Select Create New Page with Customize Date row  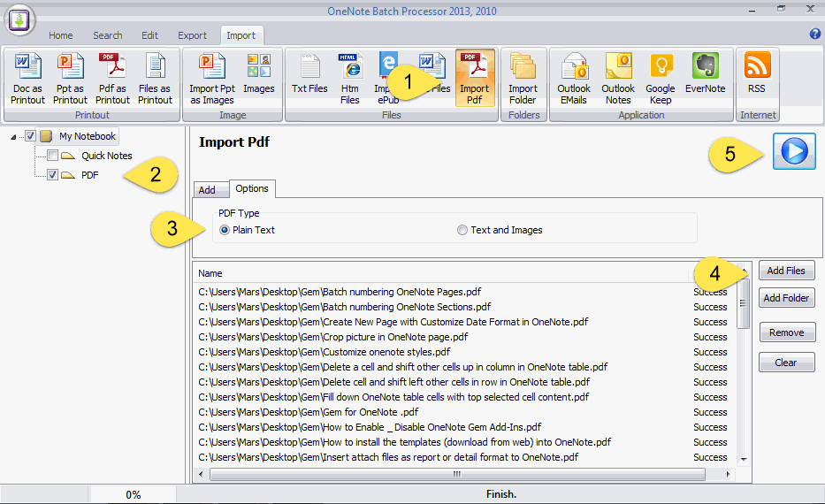[464, 322]
